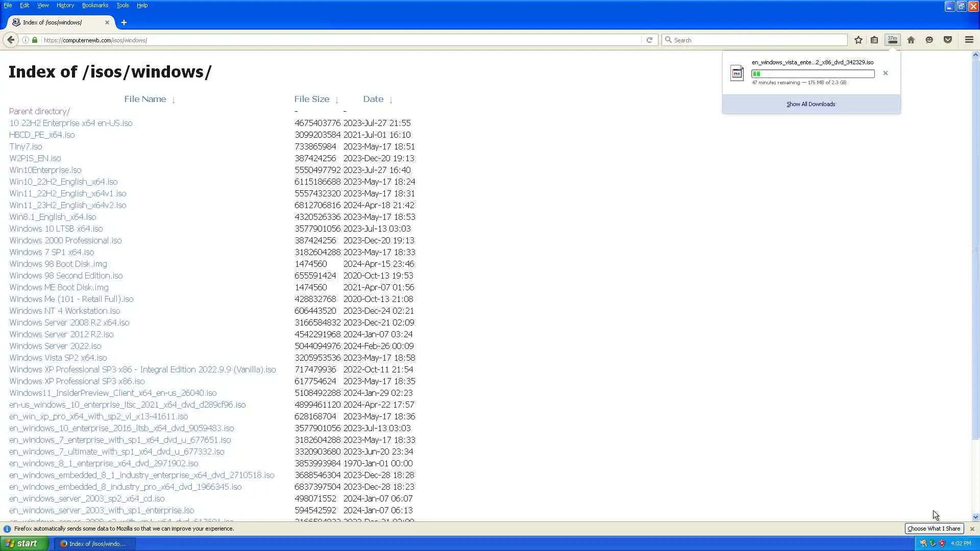Open the Bookmarks menu
The width and height of the screenshot is (980, 551).
(x=95, y=5)
